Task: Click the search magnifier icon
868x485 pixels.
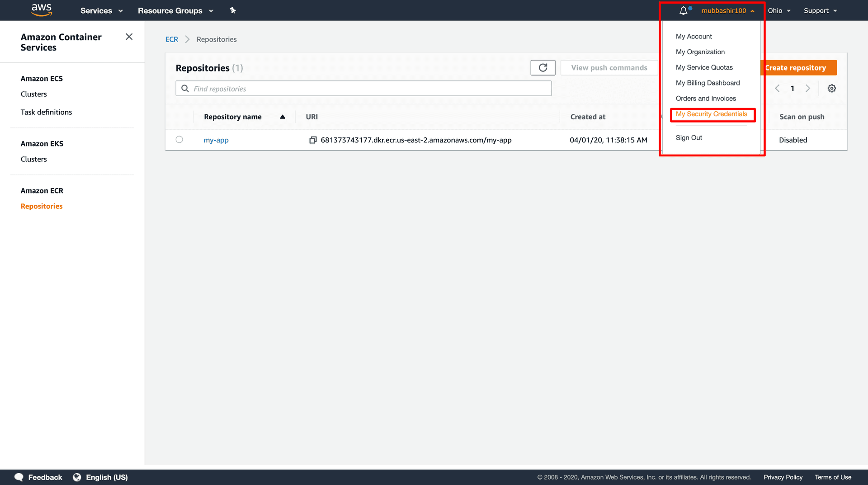Action: click(x=185, y=89)
